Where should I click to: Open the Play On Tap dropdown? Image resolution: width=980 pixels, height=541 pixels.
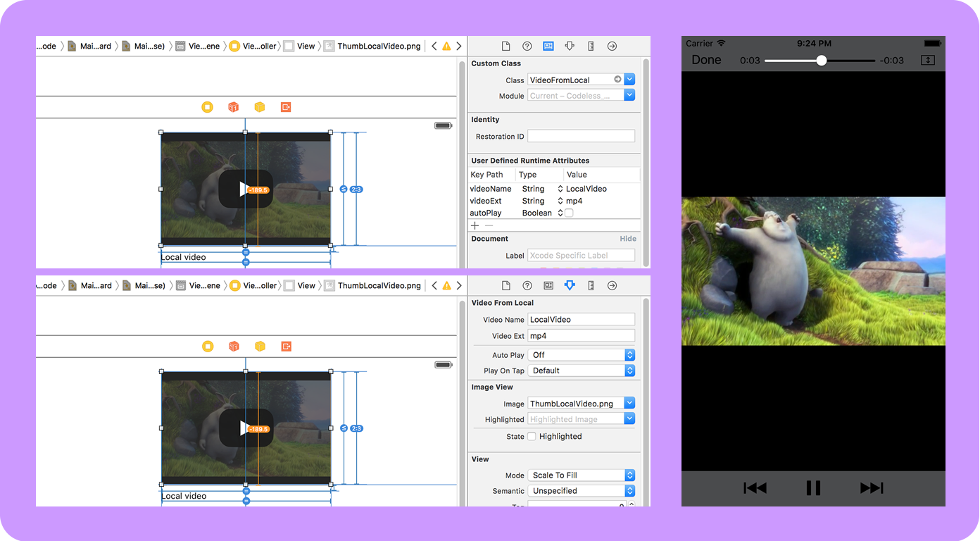coord(582,371)
